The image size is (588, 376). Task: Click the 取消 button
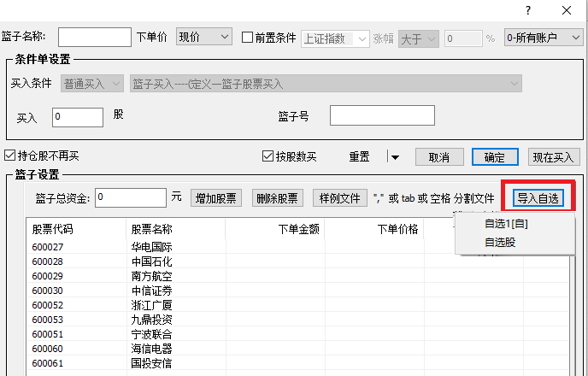(x=439, y=157)
